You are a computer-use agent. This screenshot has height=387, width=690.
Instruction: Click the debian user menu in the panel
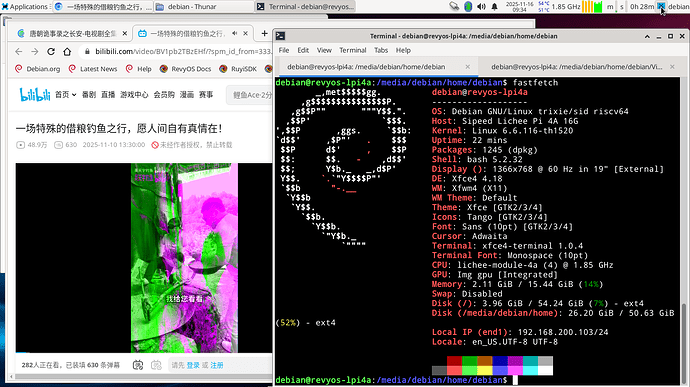[x=679, y=7]
